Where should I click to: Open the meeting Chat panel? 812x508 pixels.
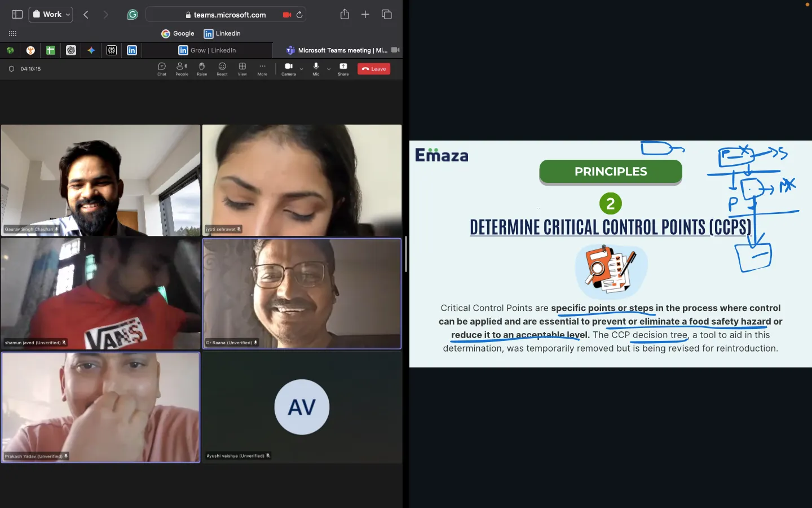162,69
